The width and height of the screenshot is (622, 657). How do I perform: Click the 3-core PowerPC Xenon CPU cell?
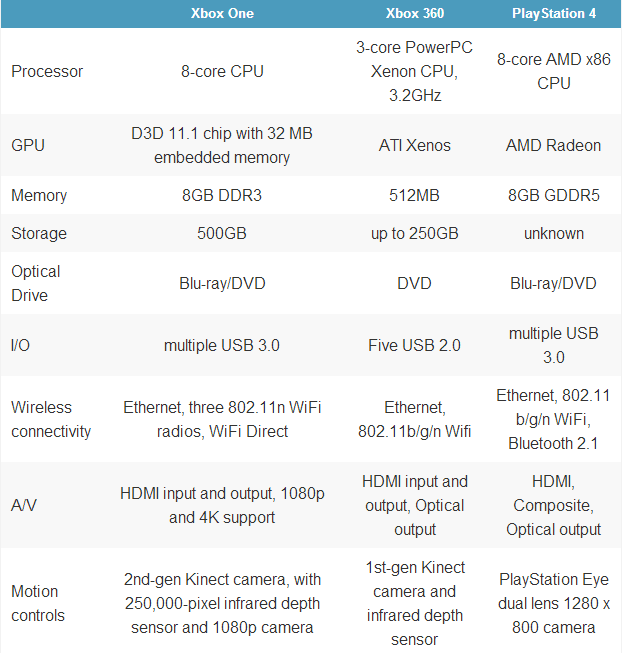pyautogui.click(x=415, y=71)
